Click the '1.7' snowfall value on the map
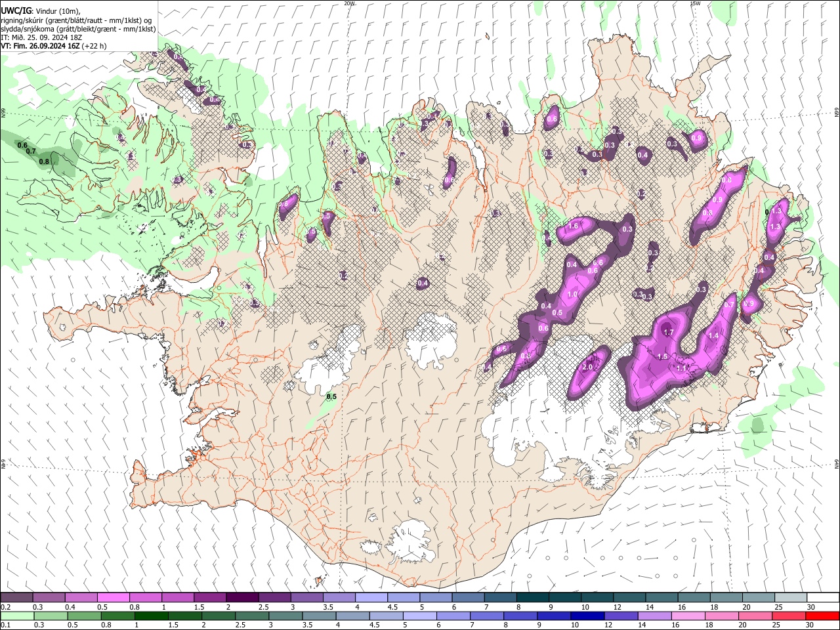The width and height of the screenshot is (840, 630). [669, 333]
